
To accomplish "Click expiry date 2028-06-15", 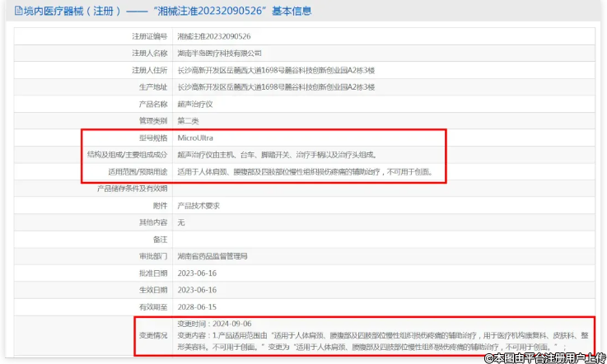I will click(x=197, y=307).
